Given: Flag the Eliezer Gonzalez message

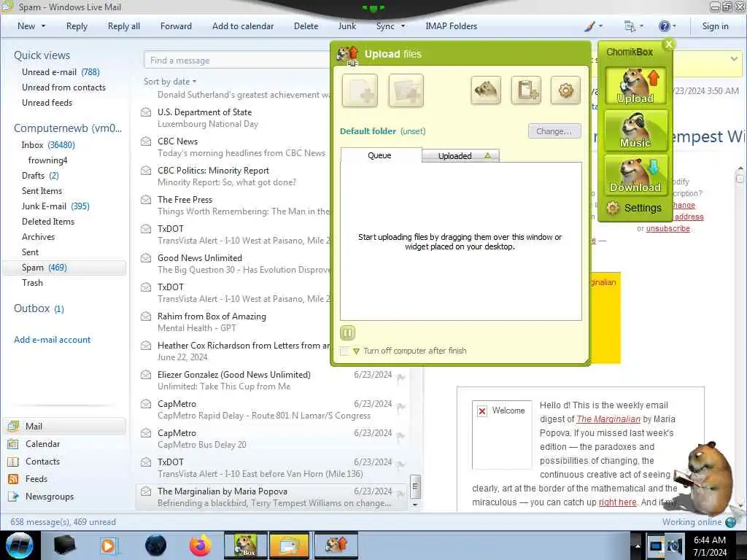Looking at the screenshot, I should tap(400, 378).
